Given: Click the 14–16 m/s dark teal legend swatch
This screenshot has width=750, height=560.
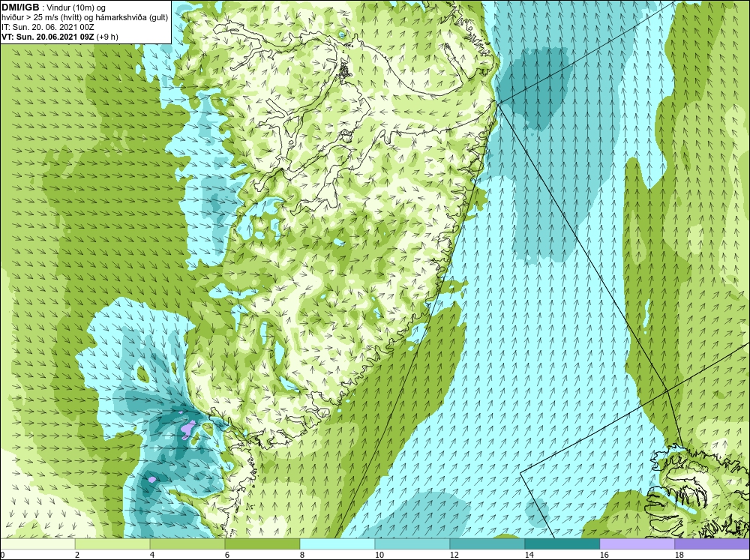Looking at the screenshot, I should pos(562,544).
